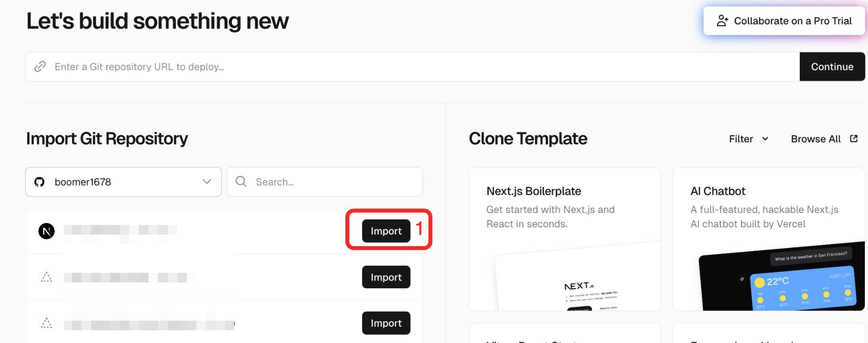Click the GitHub logo beside boomer1678

coord(39,182)
